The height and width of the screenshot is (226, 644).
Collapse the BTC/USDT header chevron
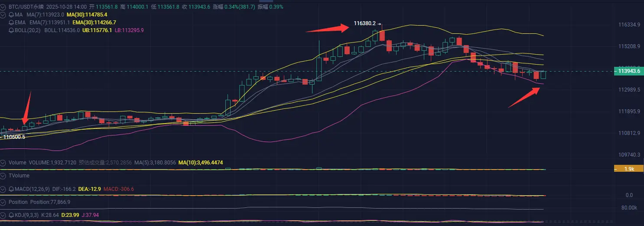pos(3,7)
